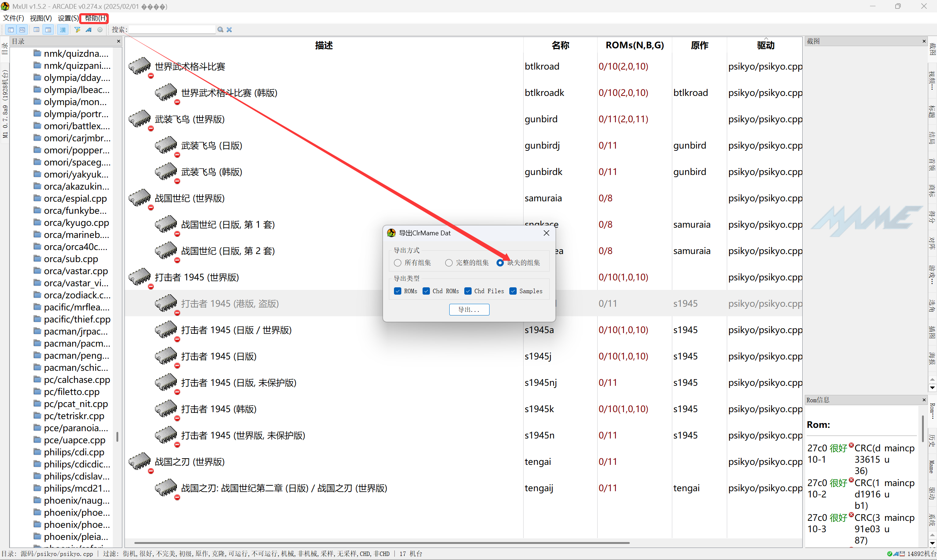Click chip icon of 武装飞鸟 (世界版)

click(x=140, y=119)
